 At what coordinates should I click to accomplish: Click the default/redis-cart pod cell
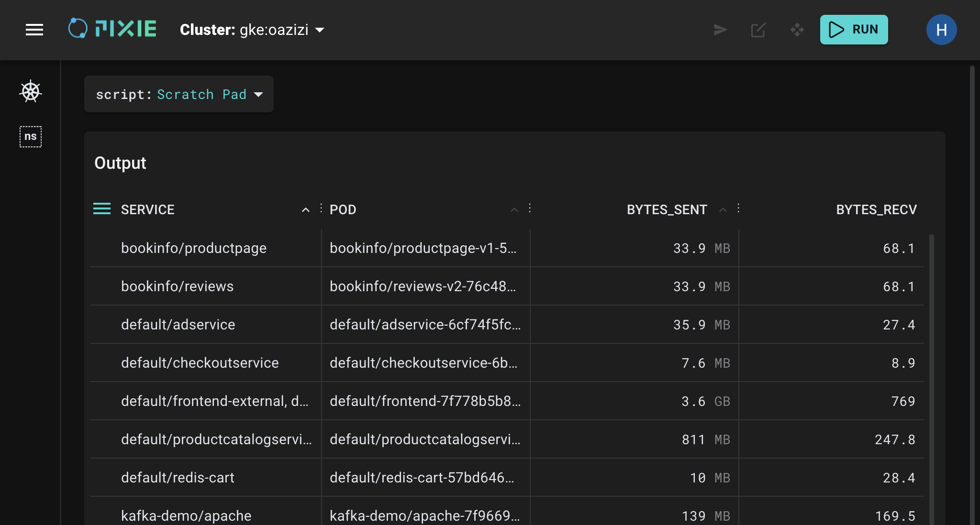422,478
